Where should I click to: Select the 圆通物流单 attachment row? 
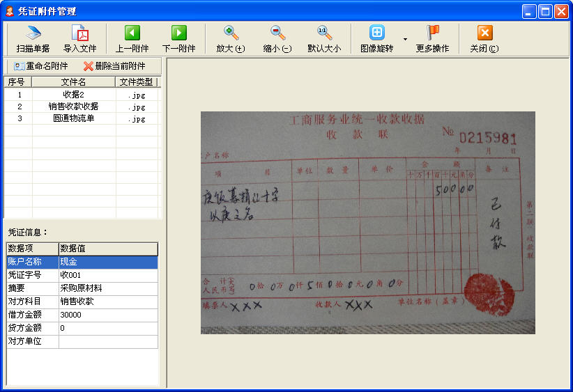coord(73,118)
